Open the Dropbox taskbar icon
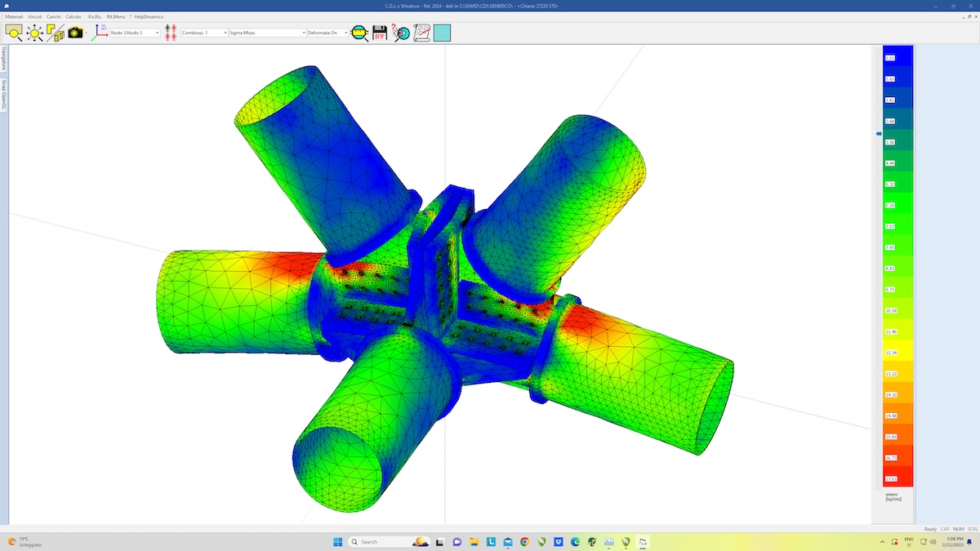Image resolution: width=980 pixels, height=551 pixels. (559, 541)
